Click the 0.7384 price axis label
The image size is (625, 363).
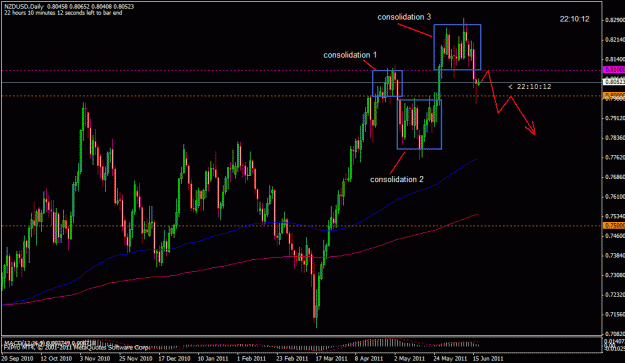click(615, 255)
